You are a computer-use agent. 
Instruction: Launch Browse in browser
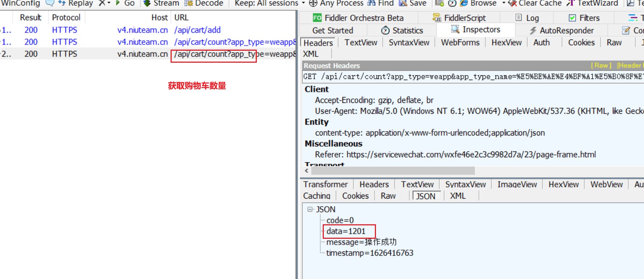click(478, 3)
